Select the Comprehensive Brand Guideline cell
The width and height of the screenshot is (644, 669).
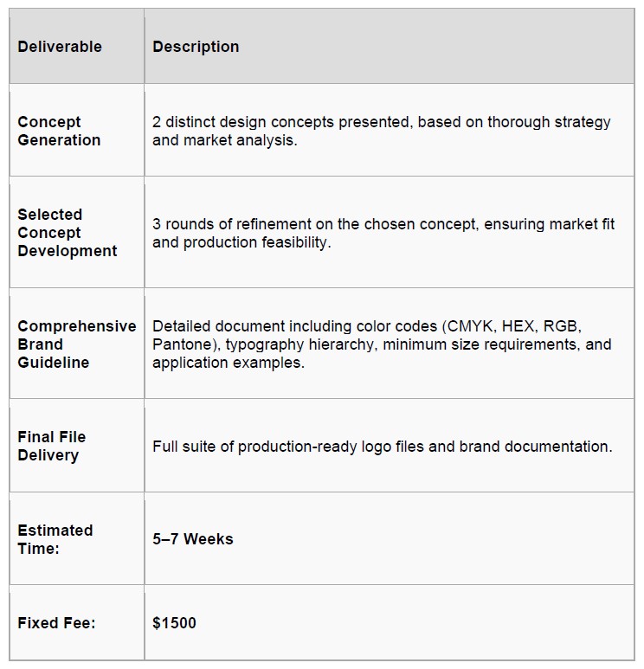point(76,344)
